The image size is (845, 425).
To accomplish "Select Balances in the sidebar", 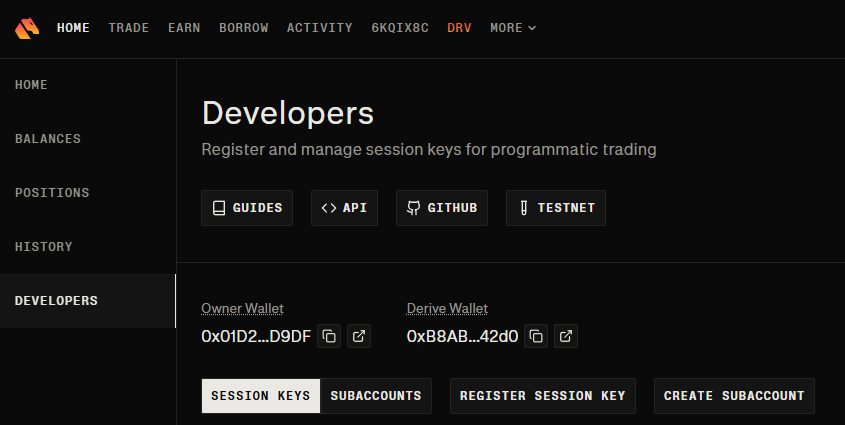I will pos(88,139).
